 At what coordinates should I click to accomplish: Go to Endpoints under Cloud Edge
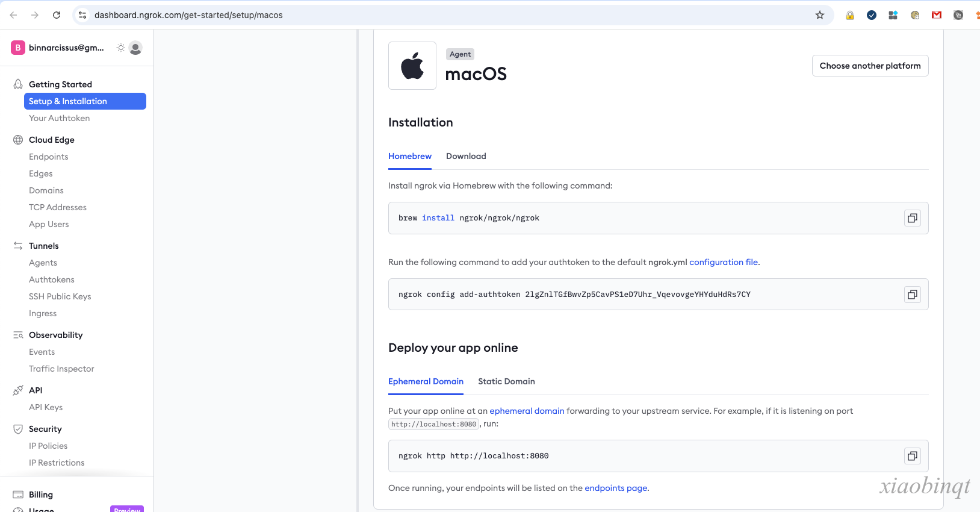point(48,157)
